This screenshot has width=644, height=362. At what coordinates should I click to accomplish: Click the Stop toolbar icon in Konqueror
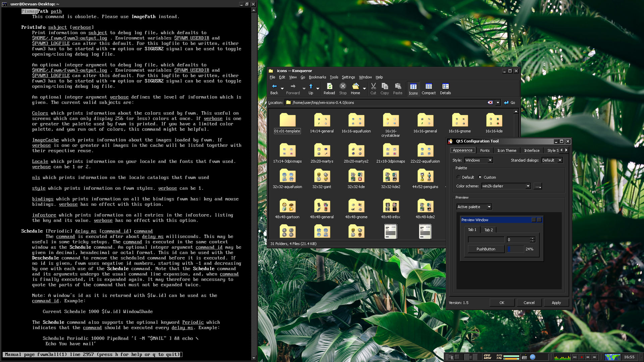343,89
